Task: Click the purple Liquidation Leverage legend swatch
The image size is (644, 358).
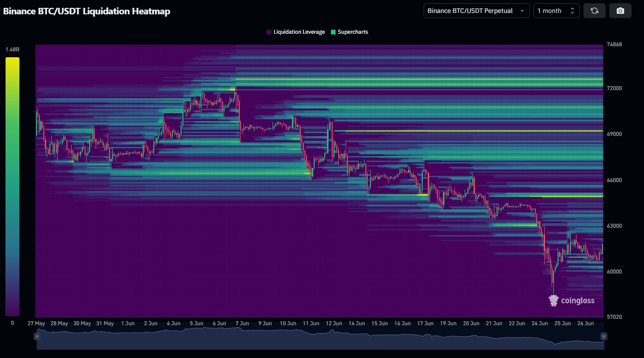Action: coord(269,32)
